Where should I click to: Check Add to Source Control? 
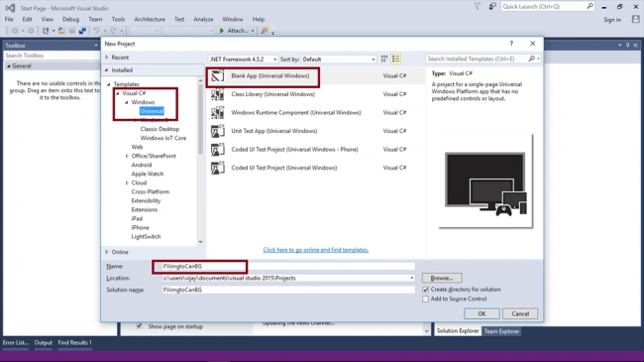point(425,300)
